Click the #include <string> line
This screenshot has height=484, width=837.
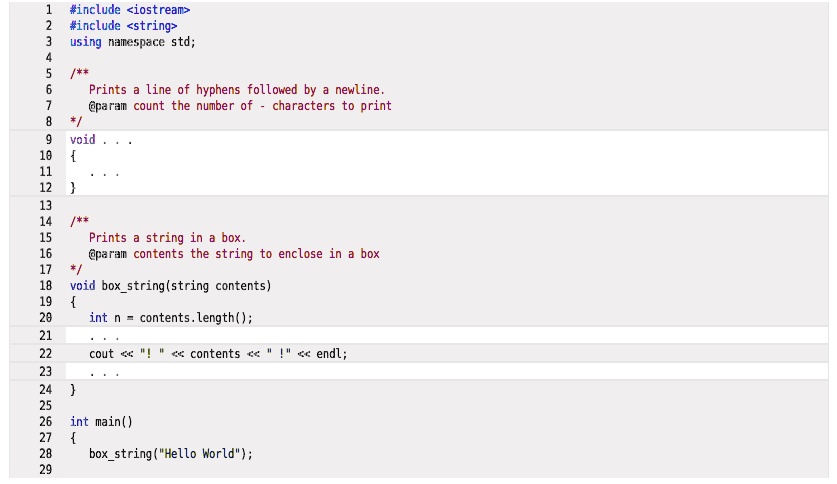click(x=123, y=26)
